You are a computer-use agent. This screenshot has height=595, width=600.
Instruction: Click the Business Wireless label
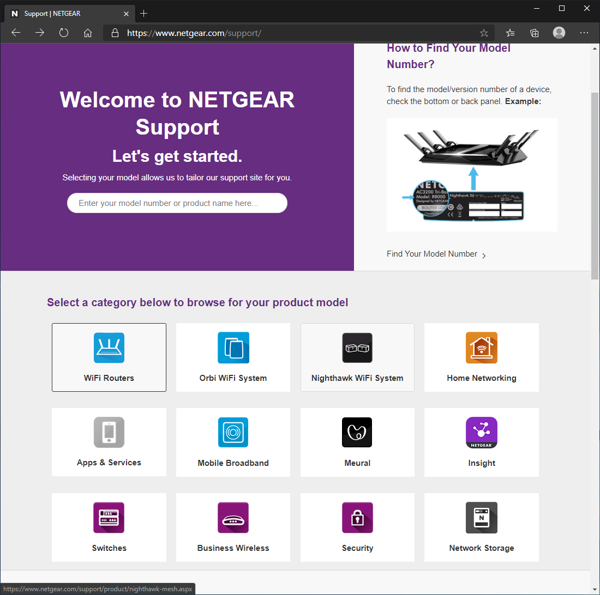coord(233,548)
